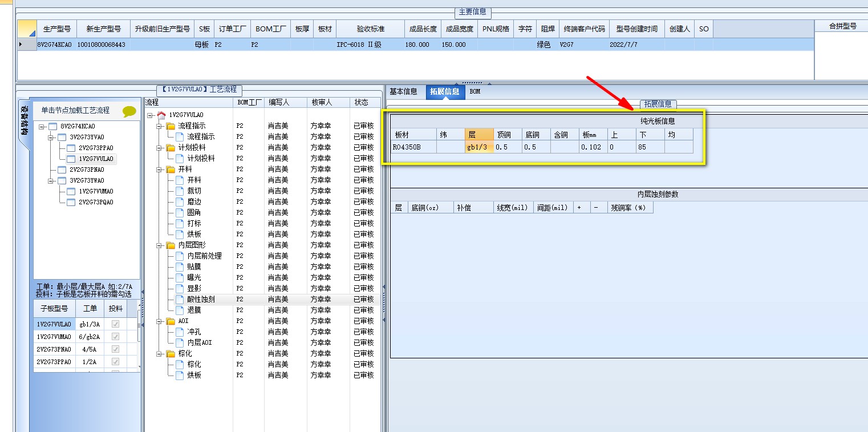Click node icon of 2V2G73PPA0 in structure tree
Viewport: 868px width, 432px height.
point(71,148)
